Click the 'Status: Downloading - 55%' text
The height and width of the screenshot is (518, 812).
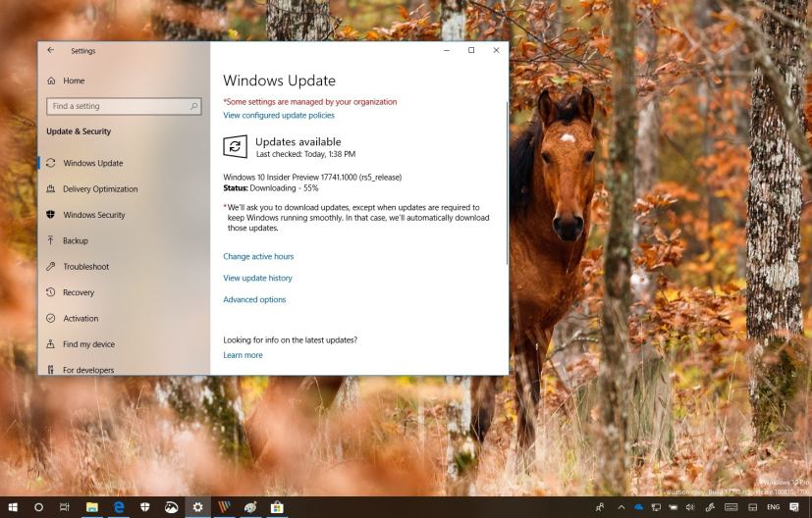[x=271, y=187]
